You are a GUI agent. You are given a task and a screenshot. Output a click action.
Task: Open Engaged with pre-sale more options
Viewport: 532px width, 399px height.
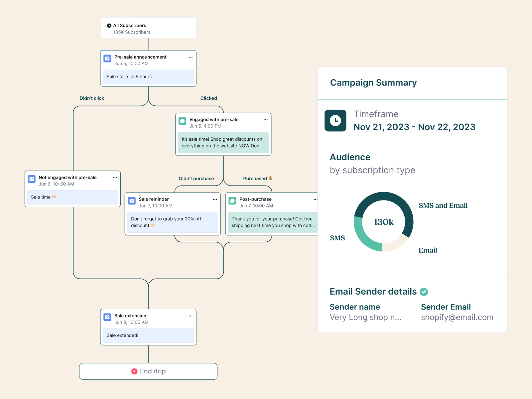(266, 120)
